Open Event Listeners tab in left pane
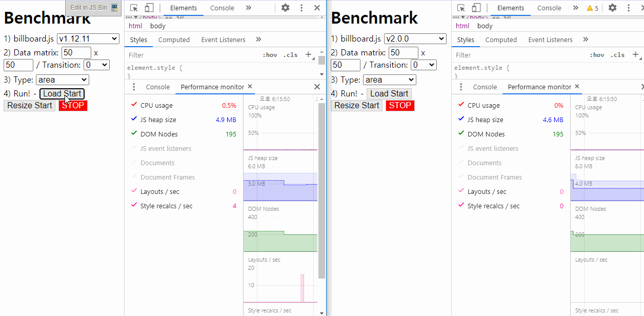 (x=223, y=39)
